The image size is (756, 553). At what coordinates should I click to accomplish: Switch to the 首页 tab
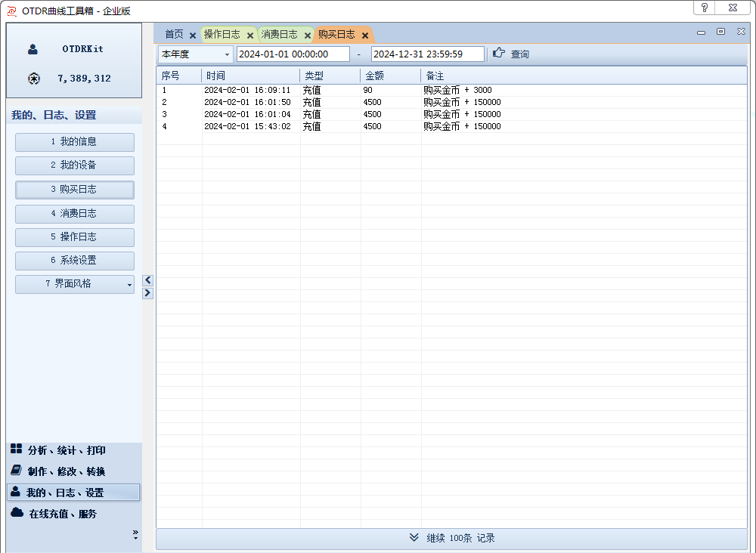point(174,35)
